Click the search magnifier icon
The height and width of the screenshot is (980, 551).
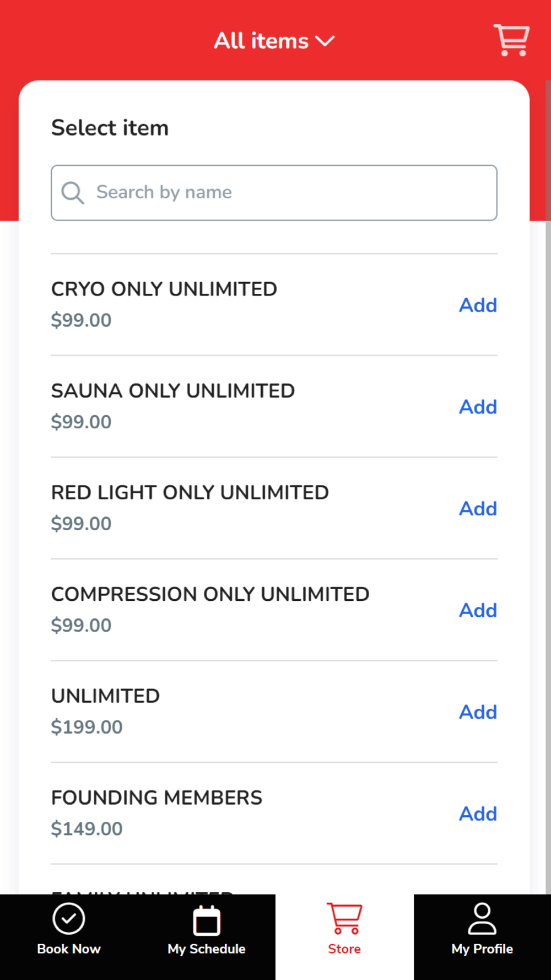[72, 193]
